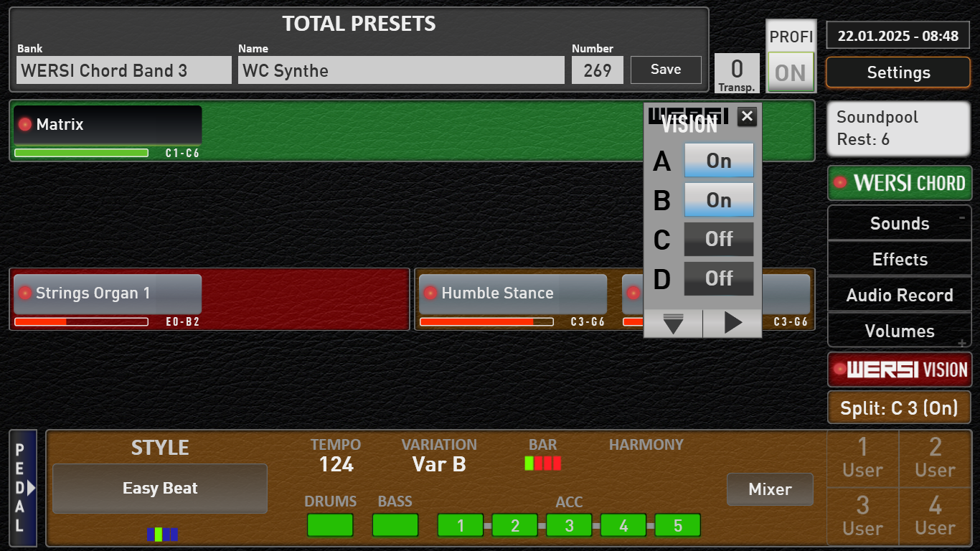Click the red LED on WERSI CHORD button
The width and height of the screenshot is (980, 551).
pyautogui.click(x=840, y=183)
